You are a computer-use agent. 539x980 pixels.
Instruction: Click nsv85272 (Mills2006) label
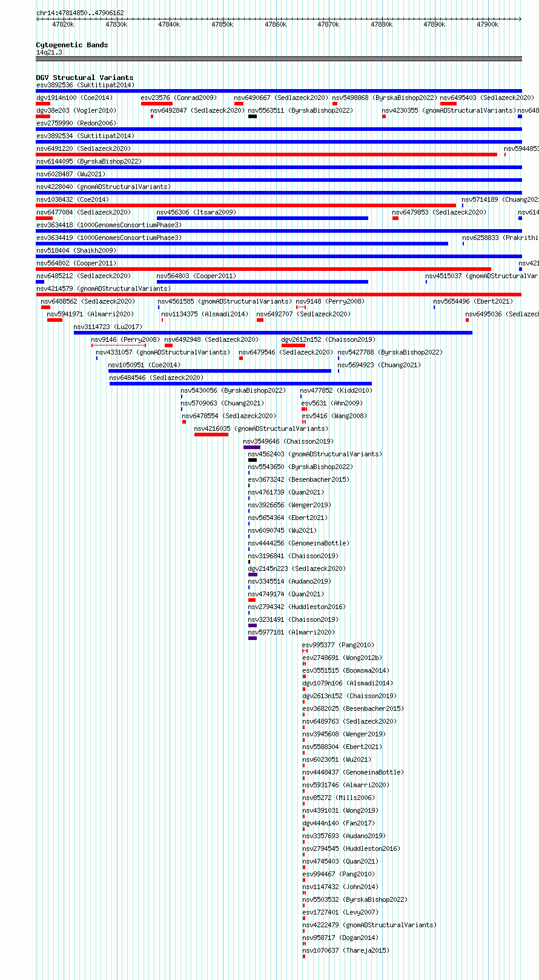click(x=339, y=798)
